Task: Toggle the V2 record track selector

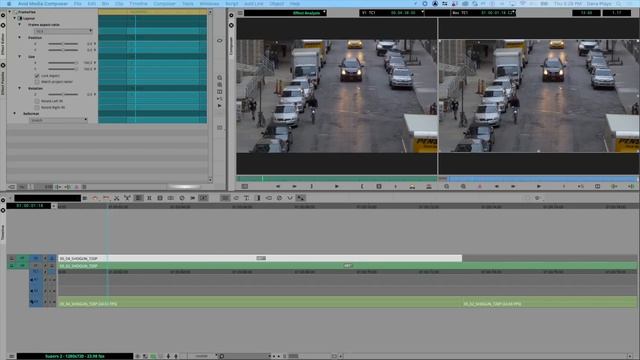Action: [36, 258]
